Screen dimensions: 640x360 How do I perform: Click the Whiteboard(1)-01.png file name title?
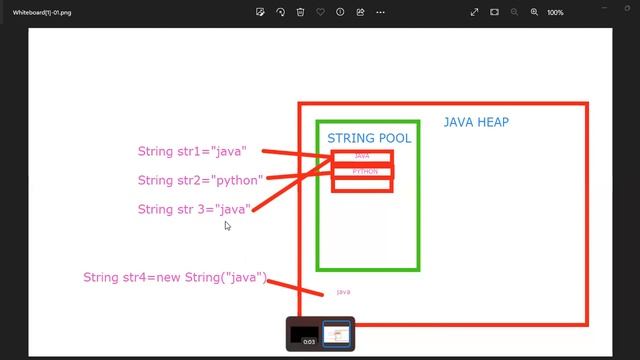point(42,13)
